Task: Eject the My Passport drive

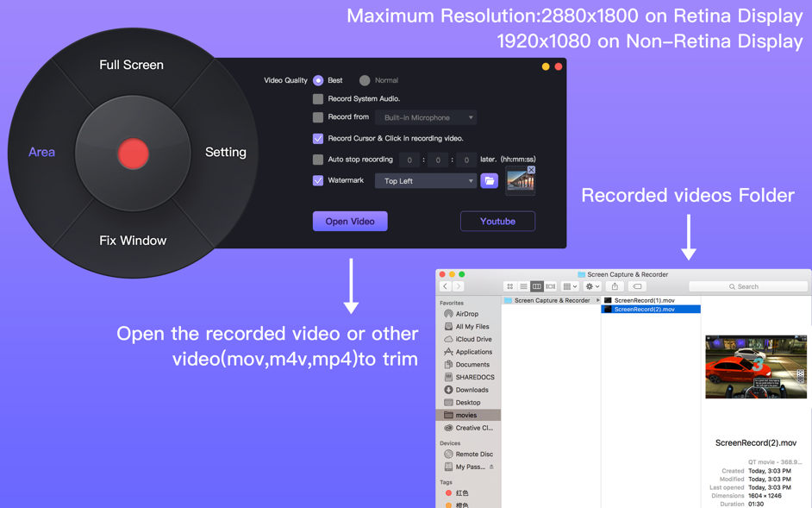Action: pos(491,467)
